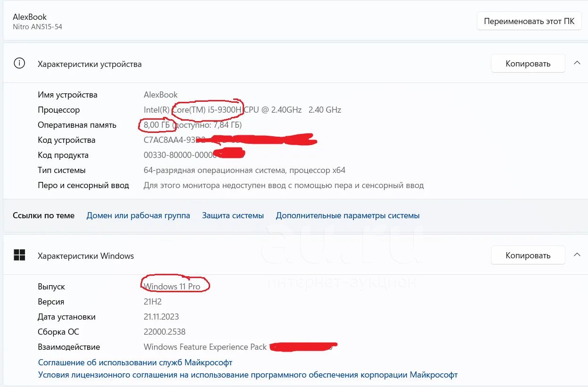
Task: Open the Domain or workgroup link
Action: tap(138, 215)
